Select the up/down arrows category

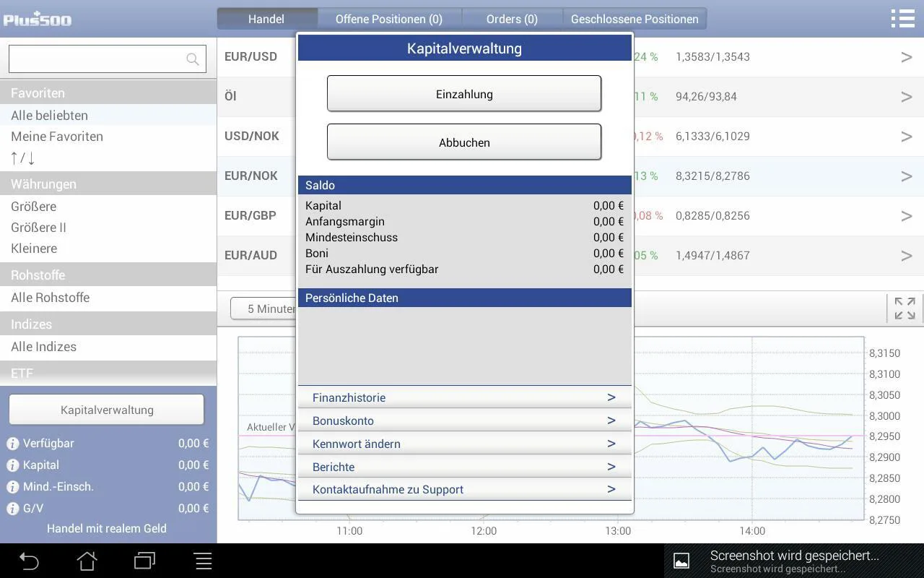click(108, 158)
